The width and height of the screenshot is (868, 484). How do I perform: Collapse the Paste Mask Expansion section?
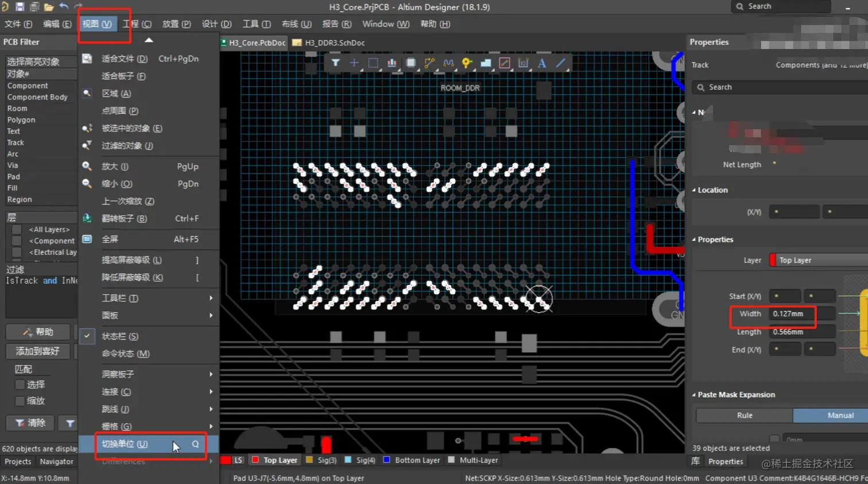tap(694, 395)
